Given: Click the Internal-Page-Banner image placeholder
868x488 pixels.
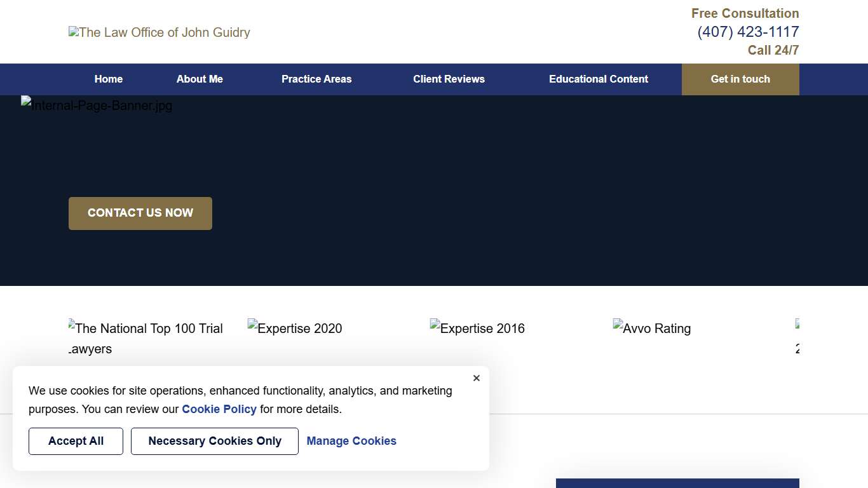Looking at the screenshot, I should point(97,105).
